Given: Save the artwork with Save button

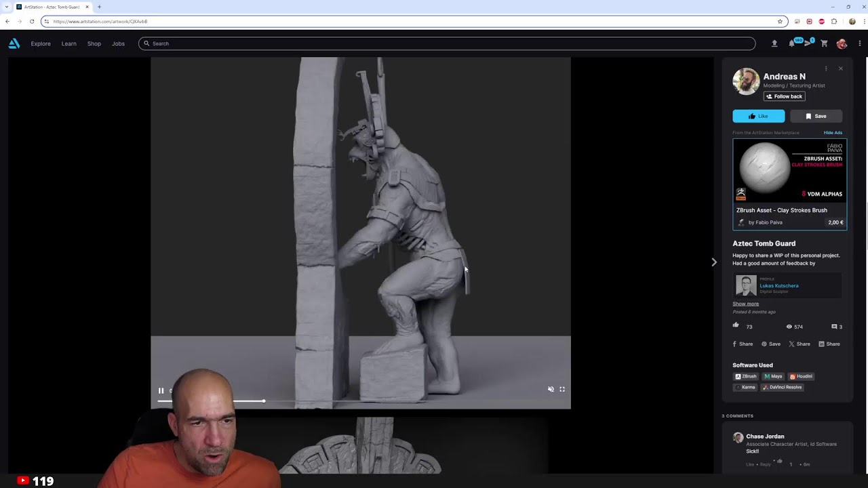Looking at the screenshot, I should click(x=816, y=116).
